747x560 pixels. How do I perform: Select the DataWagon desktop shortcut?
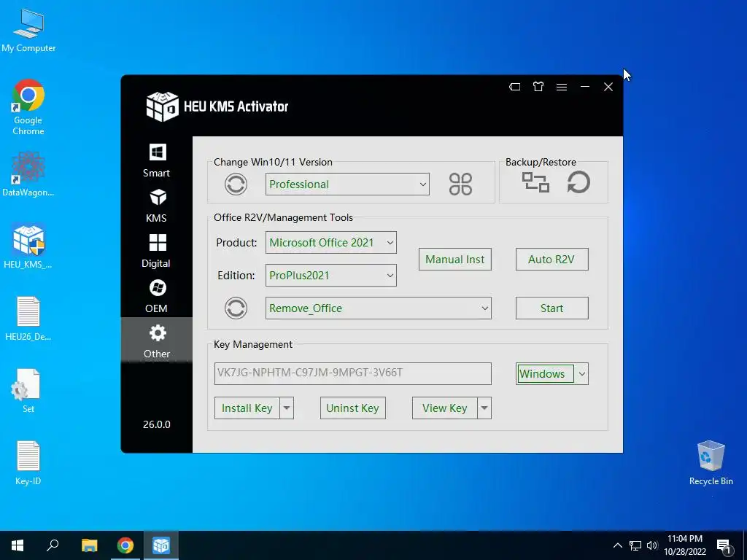click(28, 174)
